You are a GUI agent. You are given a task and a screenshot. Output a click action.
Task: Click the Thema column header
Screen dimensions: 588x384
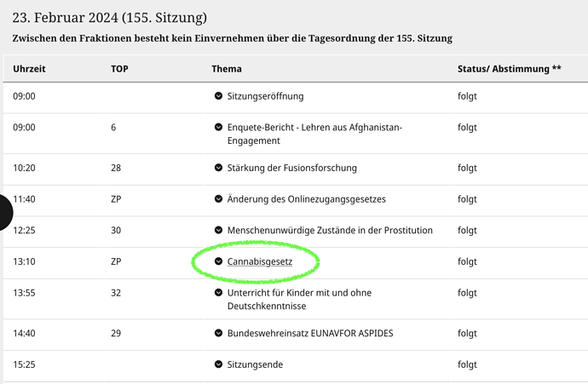tap(227, 69)
